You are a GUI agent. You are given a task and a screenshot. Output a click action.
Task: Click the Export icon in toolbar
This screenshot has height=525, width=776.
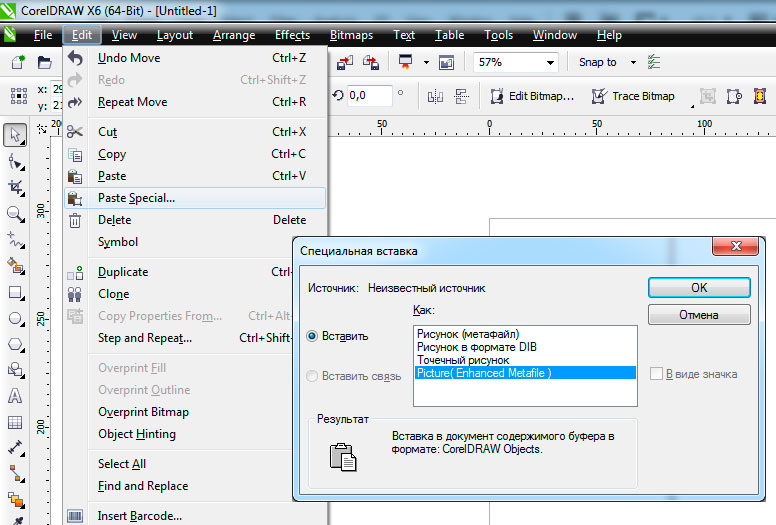click(x=371, y=62)
